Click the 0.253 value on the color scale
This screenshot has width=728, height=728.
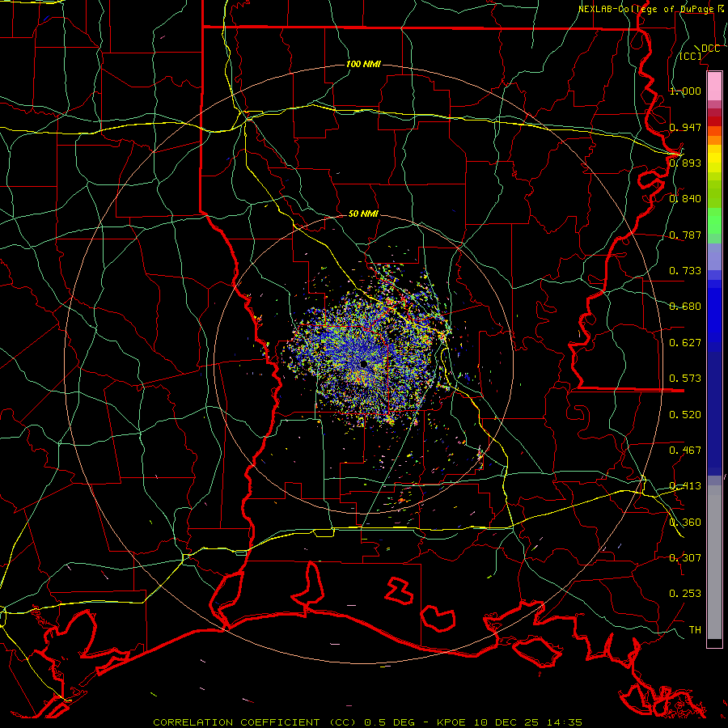coord(685,594)
